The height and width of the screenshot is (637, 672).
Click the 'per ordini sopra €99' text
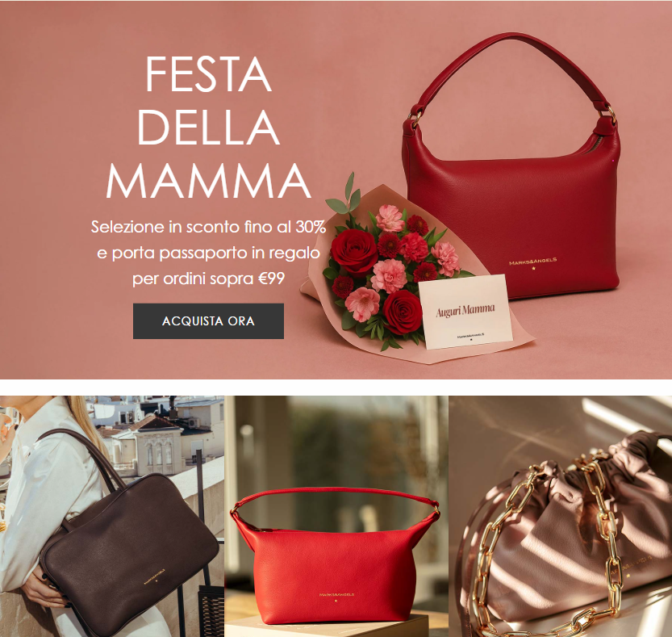click(208, 279)
